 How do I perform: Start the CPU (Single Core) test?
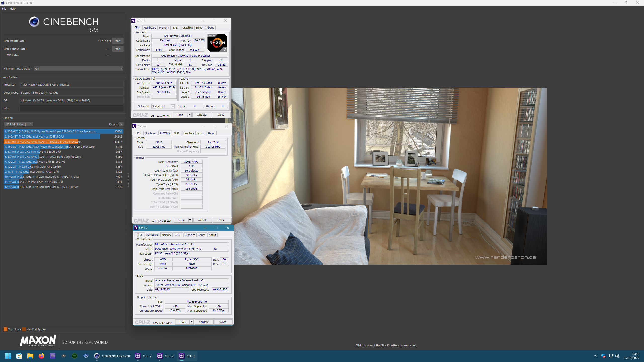click(x=118, y=49)
